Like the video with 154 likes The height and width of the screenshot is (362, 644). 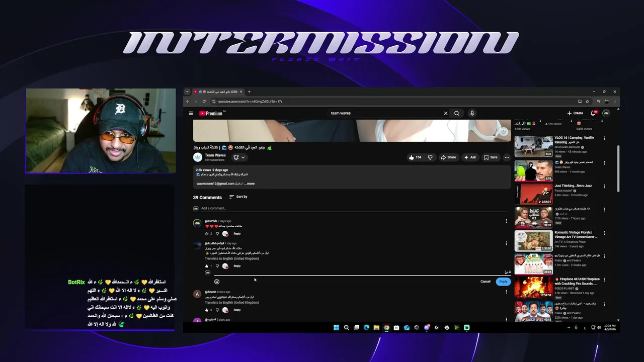point(415,157)
